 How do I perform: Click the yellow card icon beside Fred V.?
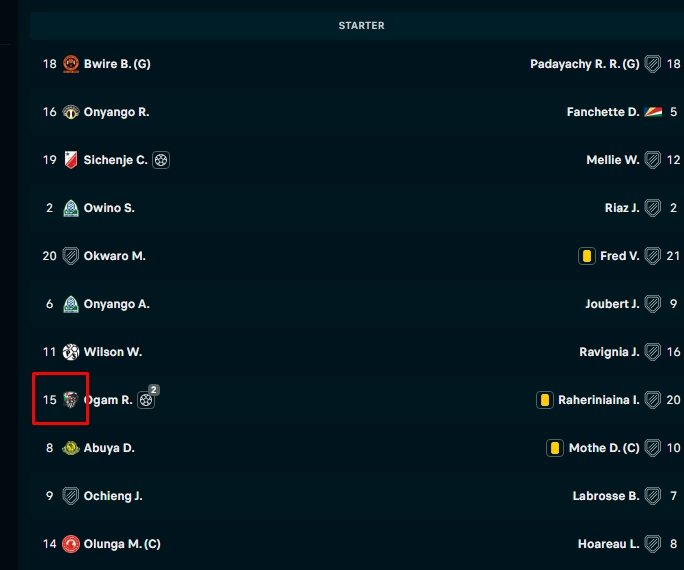[587, 256]
